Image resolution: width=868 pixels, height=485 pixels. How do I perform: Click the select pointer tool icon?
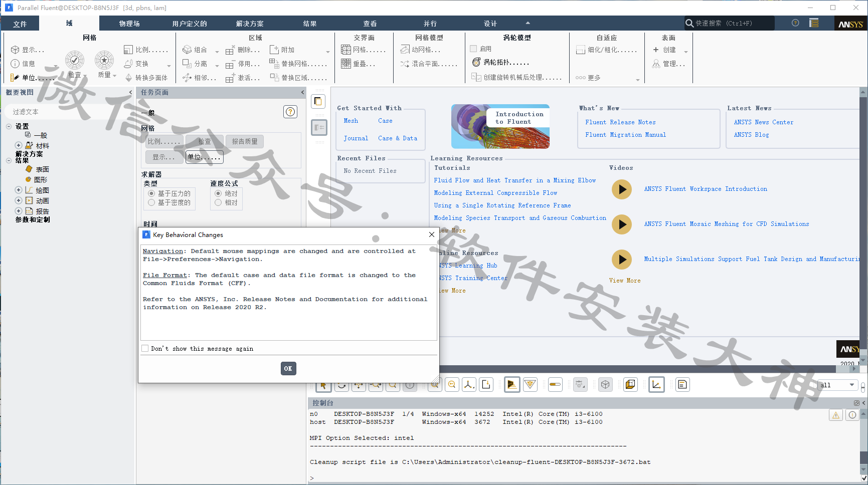[x=323, y=385]
